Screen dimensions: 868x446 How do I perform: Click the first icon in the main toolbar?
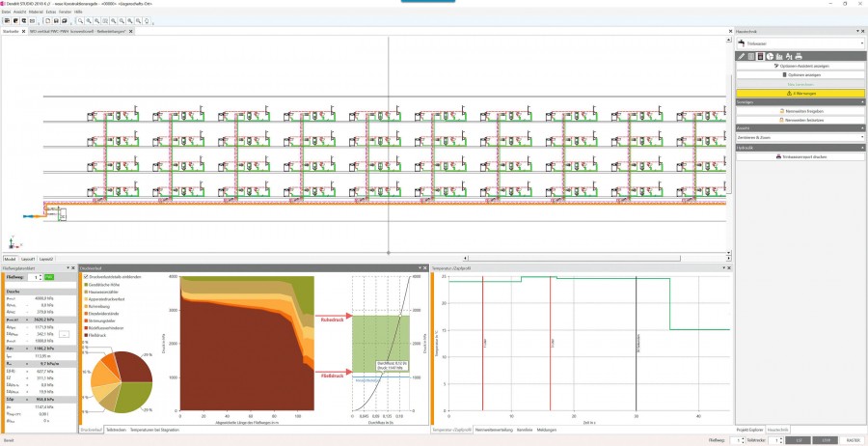pos(7,21)
